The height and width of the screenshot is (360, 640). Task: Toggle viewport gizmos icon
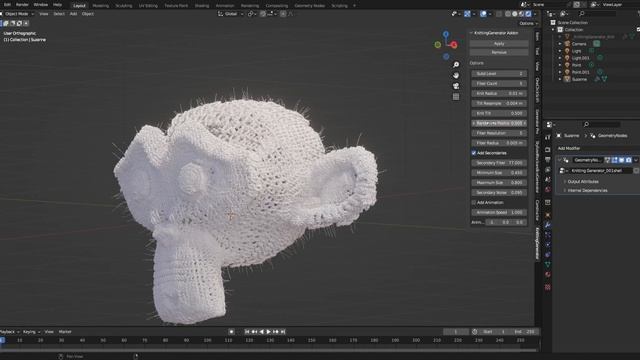click(x=467, y=14)
